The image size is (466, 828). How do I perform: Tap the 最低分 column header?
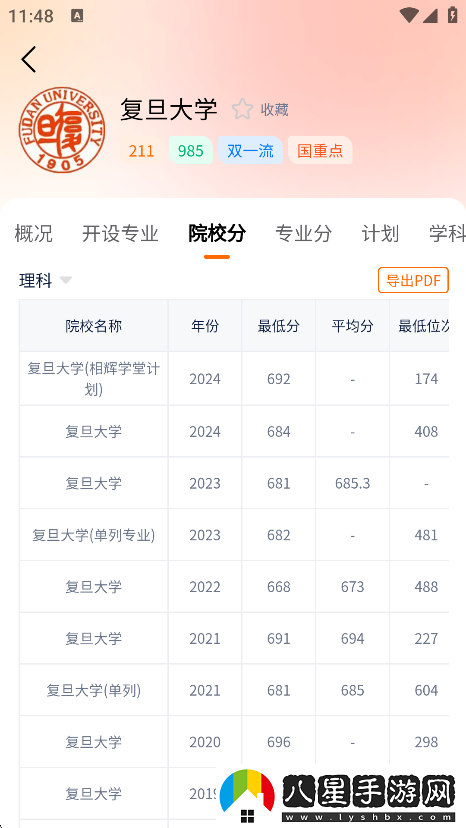click(278, 326)
